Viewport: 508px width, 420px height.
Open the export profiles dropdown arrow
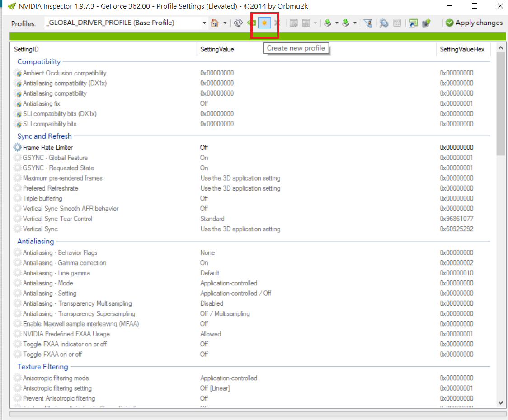click(337, 23)
